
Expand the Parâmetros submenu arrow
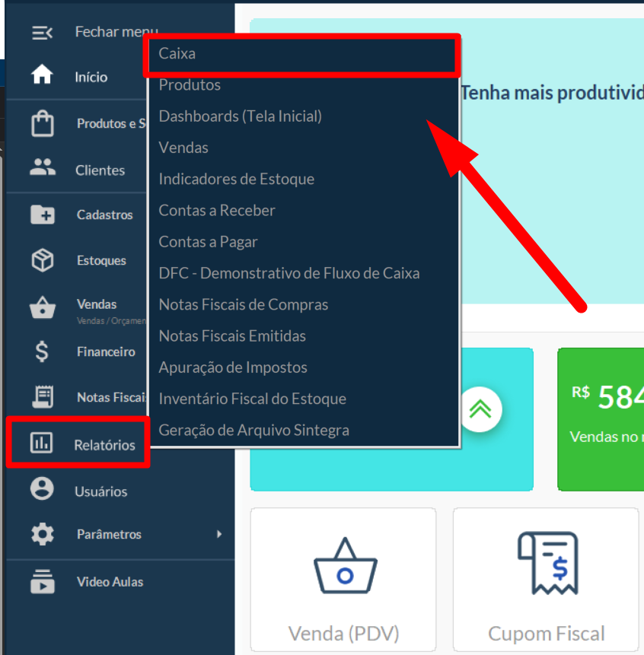pos(219,534)
